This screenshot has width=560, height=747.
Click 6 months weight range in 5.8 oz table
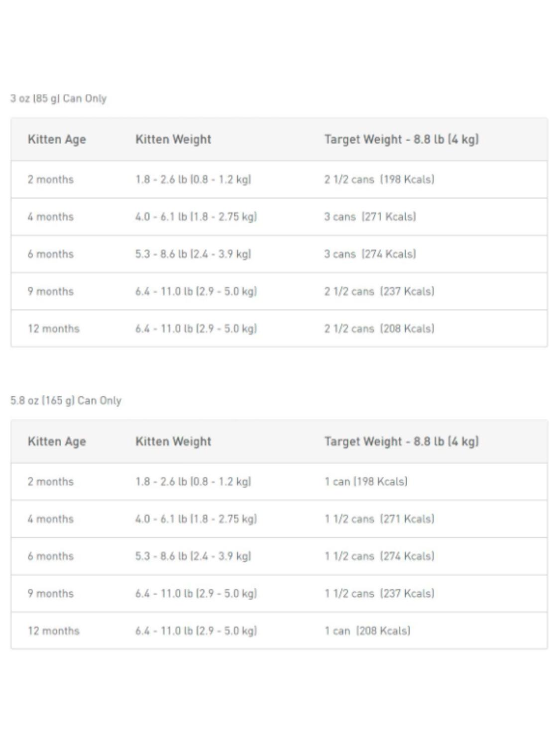tap(193, 556)
